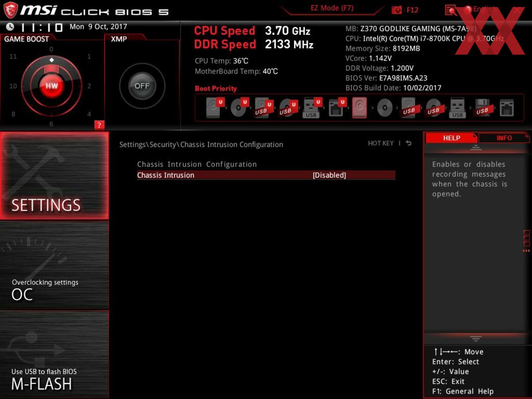Select the Chassis Intrusion option label

(165, 175)
